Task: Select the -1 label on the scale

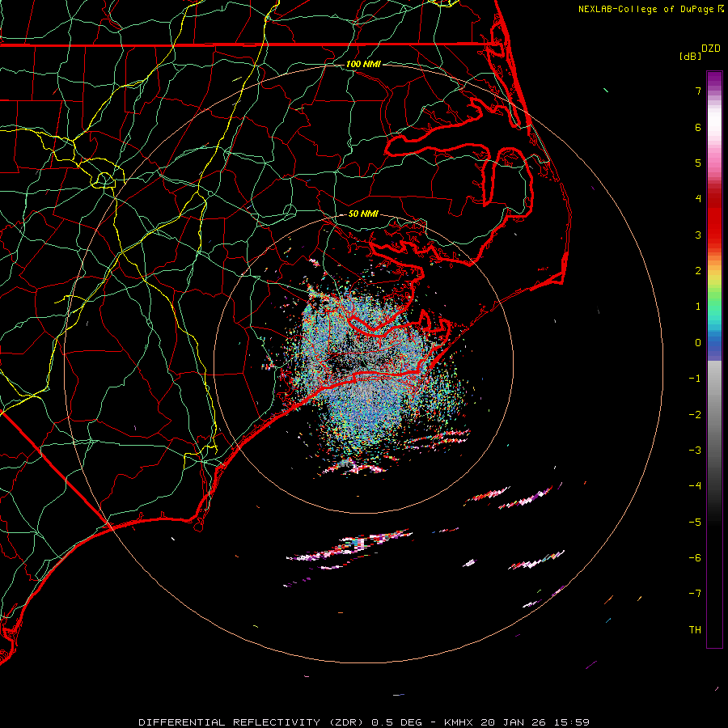Action: tap(695, 379)
